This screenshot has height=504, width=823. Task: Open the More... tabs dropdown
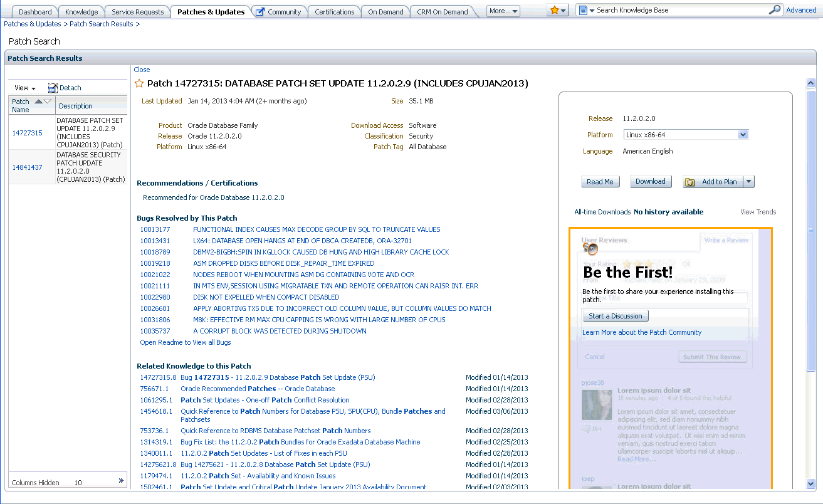[503, 11]
